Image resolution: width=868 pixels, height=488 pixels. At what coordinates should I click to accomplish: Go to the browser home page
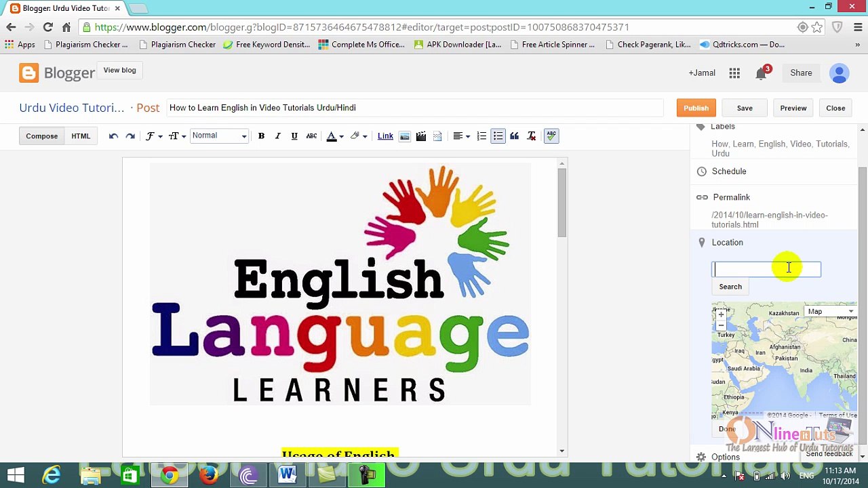66,27
